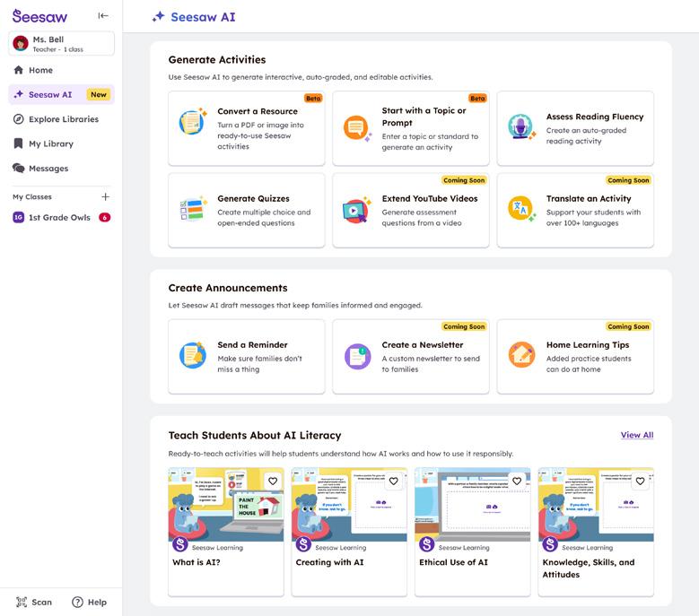Select Create a Newsletter card title
Screen dimensions: 699x616
tap(422, 344)
